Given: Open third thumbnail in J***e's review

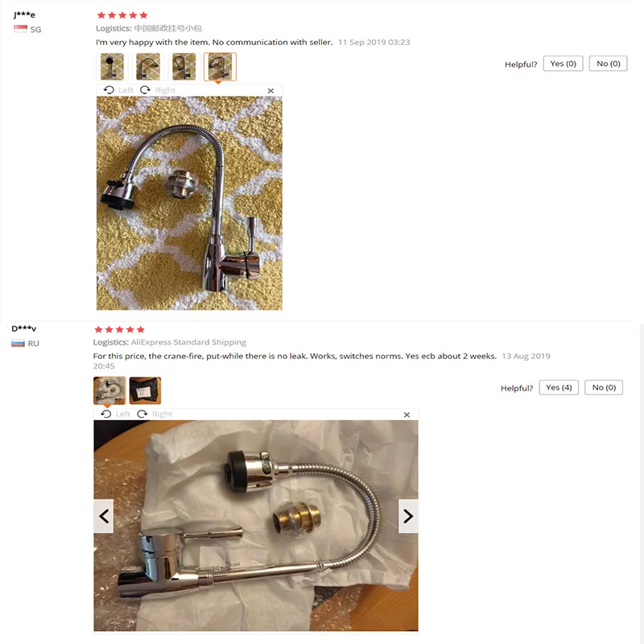Looking at the screenshot, I should click(x=184, y=67).
